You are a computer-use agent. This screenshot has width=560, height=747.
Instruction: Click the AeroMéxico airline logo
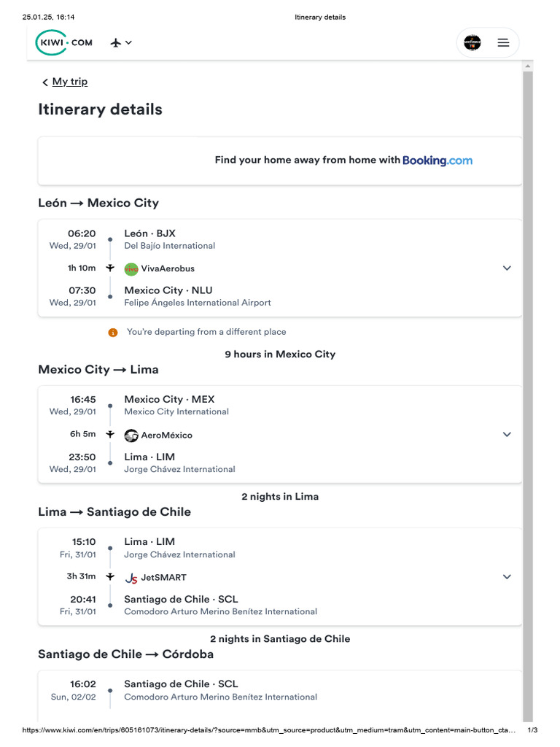pos(131,436)
